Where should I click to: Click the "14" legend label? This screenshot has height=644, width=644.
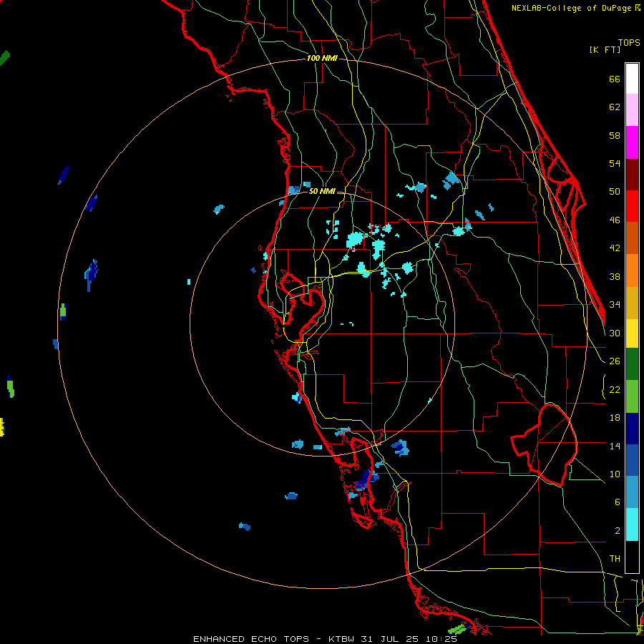(615, 446)
